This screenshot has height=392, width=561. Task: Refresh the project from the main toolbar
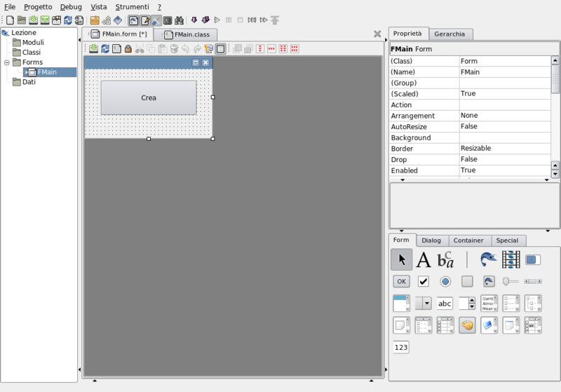tap(67, 20)
